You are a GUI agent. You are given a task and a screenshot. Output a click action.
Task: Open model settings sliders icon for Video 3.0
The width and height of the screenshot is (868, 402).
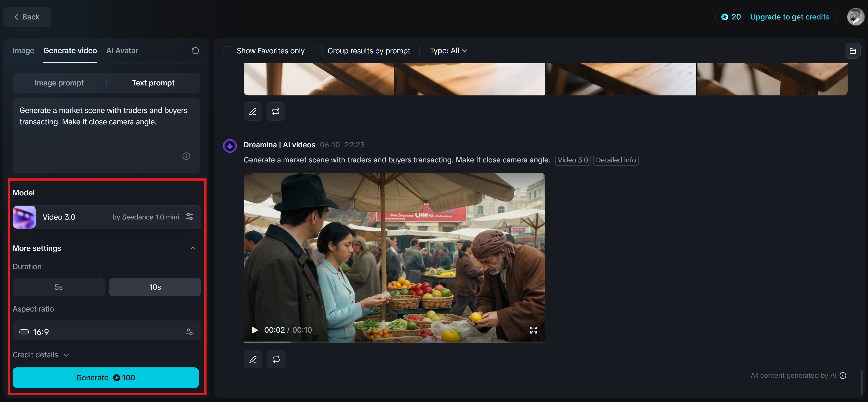click(x=190, y=217)
